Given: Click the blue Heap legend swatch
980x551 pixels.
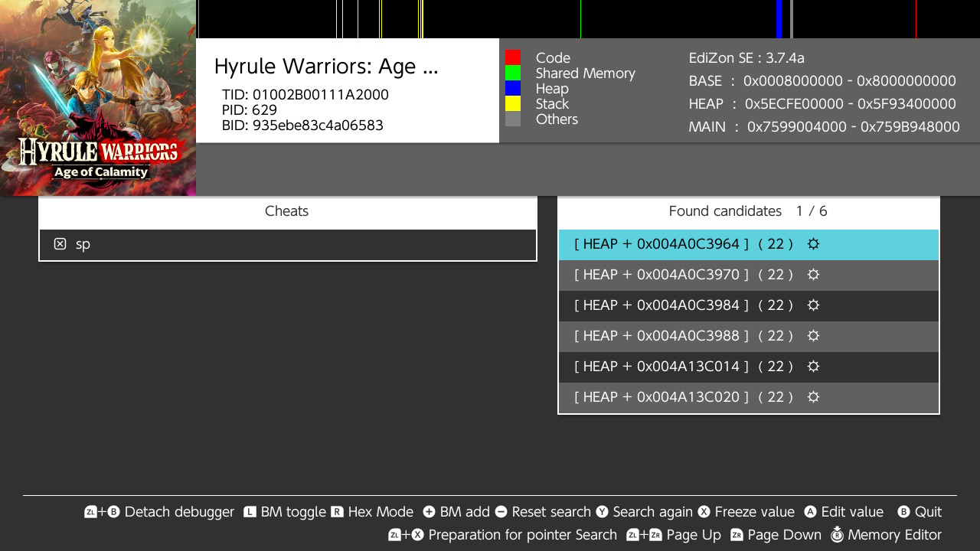Looking at the screenshot, I should tap(513, 88).
